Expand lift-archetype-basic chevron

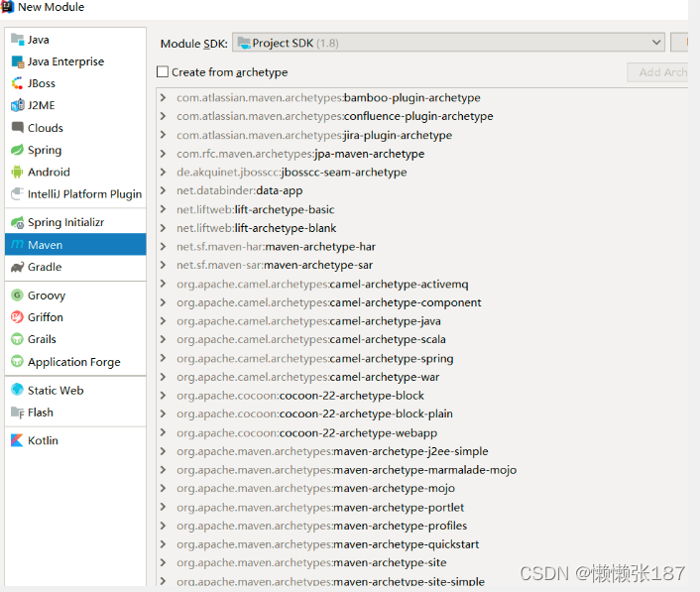tap(163, 209)
